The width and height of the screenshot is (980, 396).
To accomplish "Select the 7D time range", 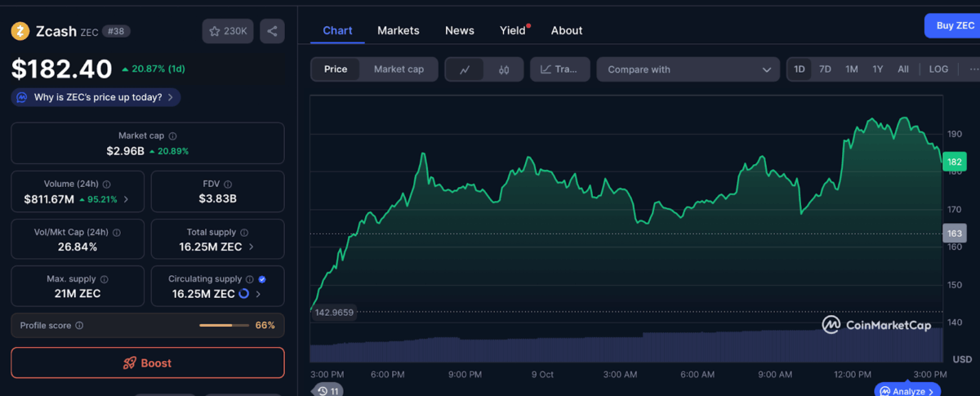I will (825, 69).
